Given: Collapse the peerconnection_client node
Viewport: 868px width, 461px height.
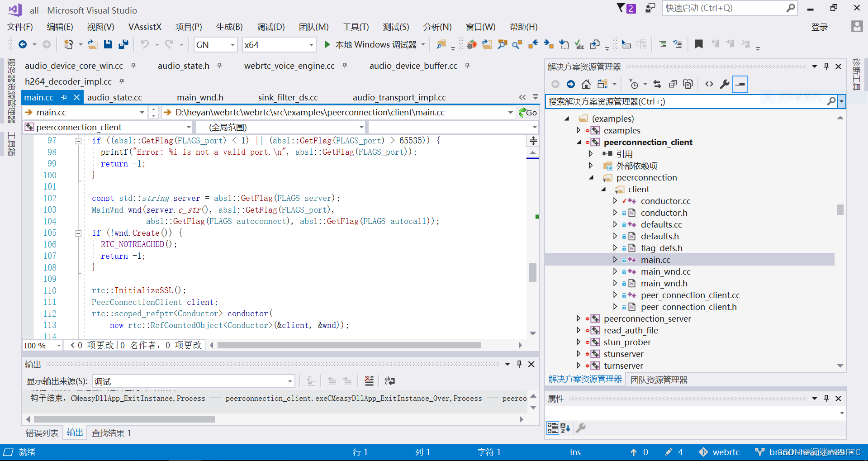Looking at the screenshot, I should [579, 142].
